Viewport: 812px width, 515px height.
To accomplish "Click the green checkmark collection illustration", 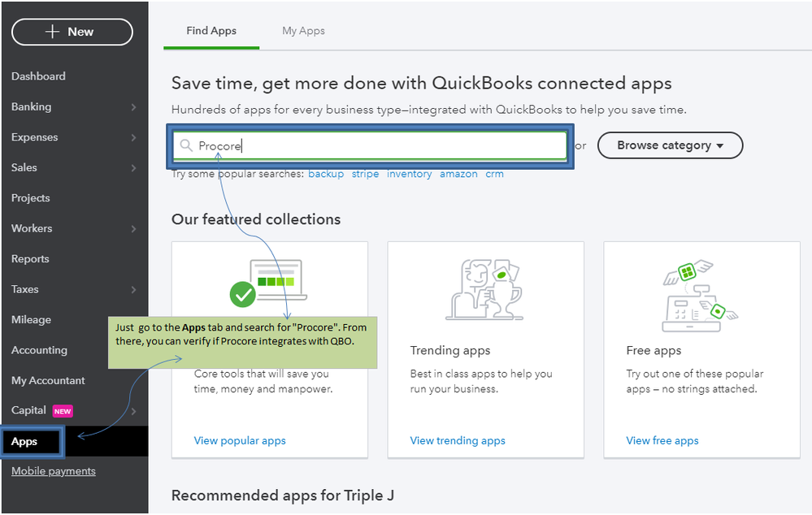I will (270, 283).
